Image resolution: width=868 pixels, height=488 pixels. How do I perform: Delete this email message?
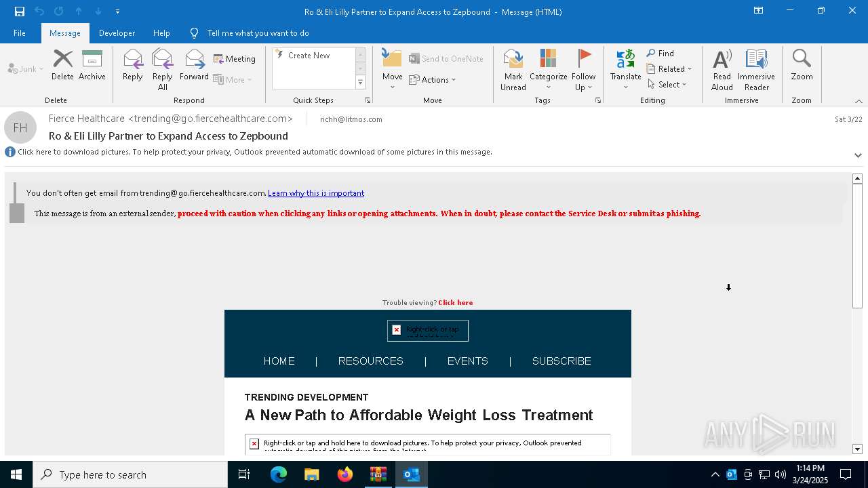point(62,65)
